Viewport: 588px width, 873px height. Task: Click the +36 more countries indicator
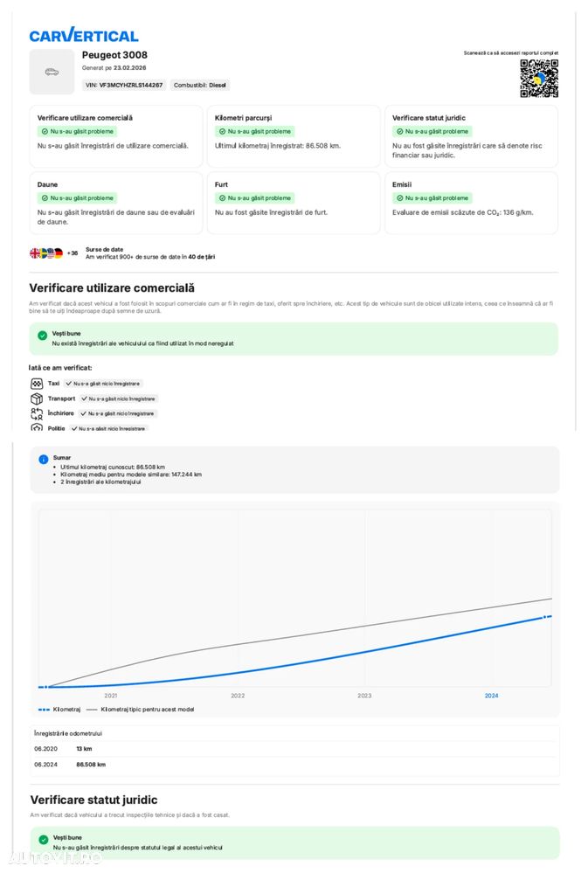coord(73,253)
